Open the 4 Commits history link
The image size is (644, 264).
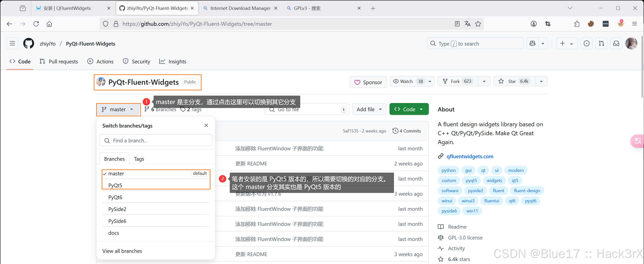pos(407,131)
